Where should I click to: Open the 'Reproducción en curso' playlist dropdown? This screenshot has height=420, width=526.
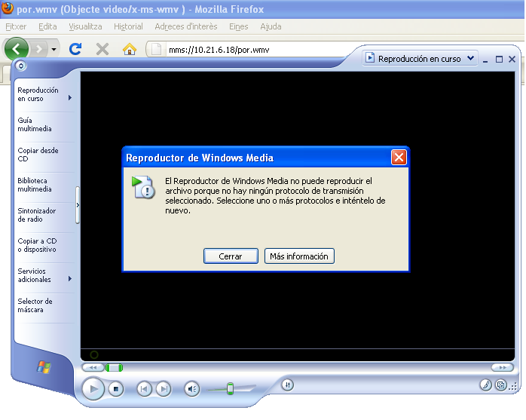[x=420, y=58]
